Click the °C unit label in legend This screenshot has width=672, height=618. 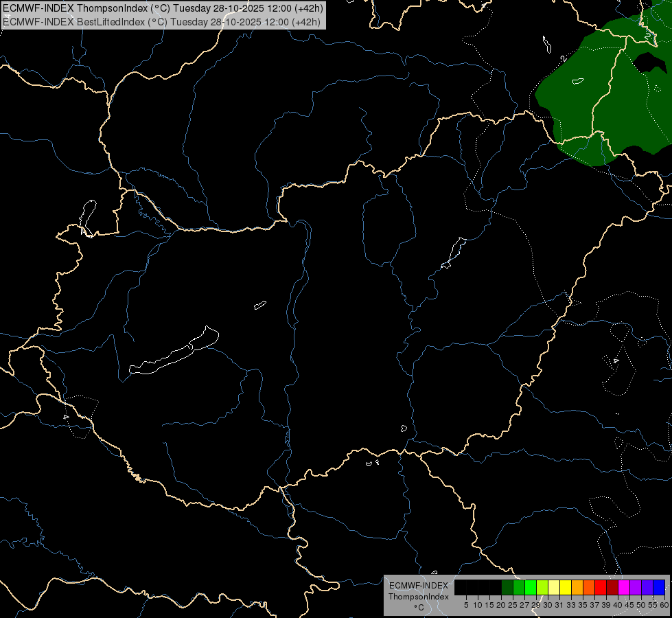coord(418,608)
